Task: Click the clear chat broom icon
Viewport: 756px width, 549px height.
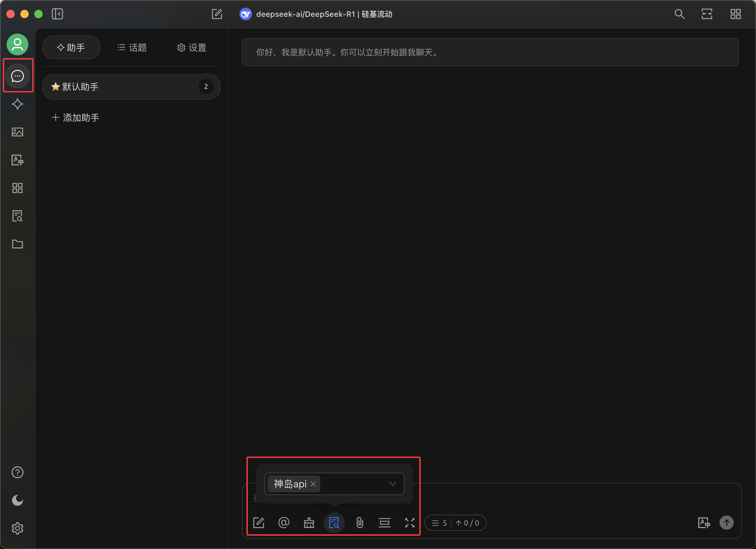Action: (x=309, y=523)
